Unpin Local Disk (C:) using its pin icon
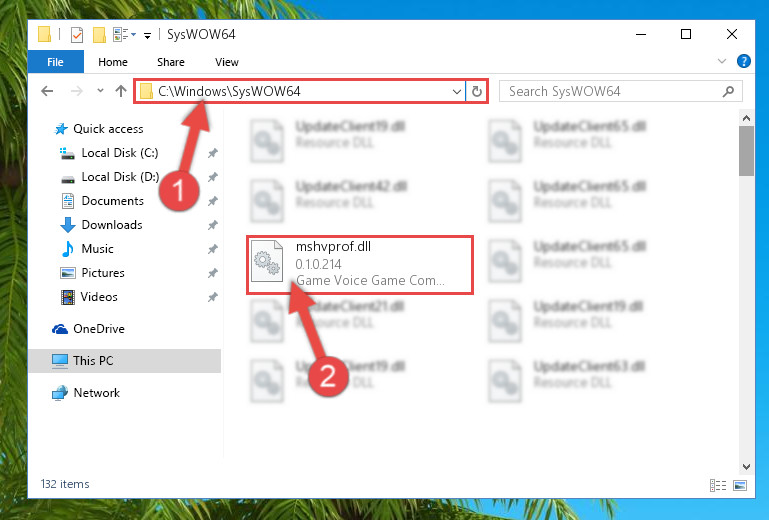This screenshot has width=769, height=520. (212, 153)
